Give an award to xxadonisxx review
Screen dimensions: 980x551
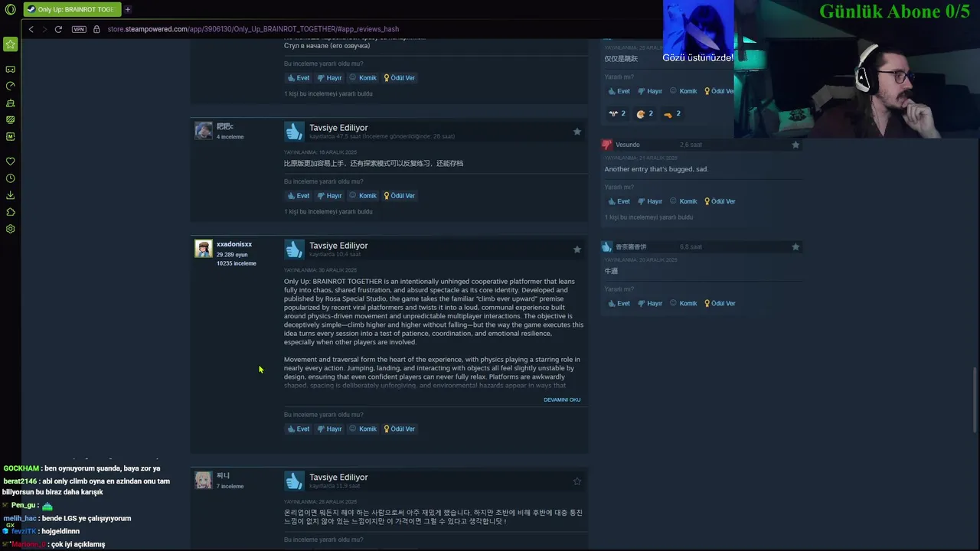coord(399,429)
